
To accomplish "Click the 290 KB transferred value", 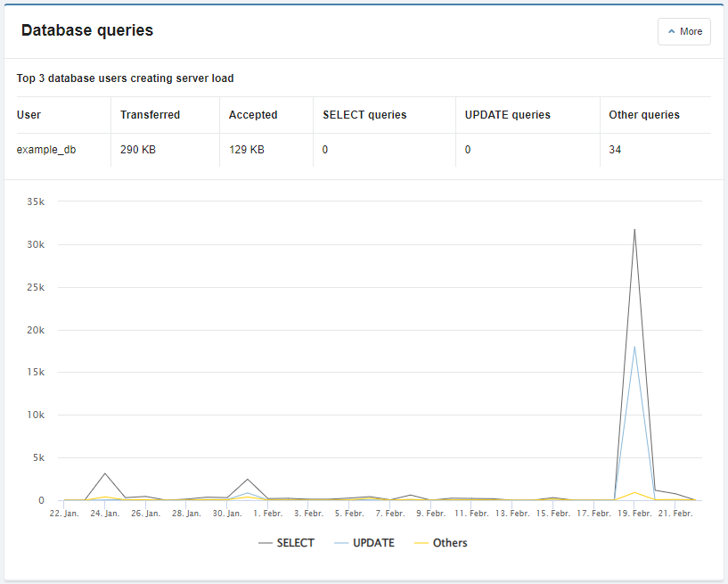I will click(x=138, y=150).
